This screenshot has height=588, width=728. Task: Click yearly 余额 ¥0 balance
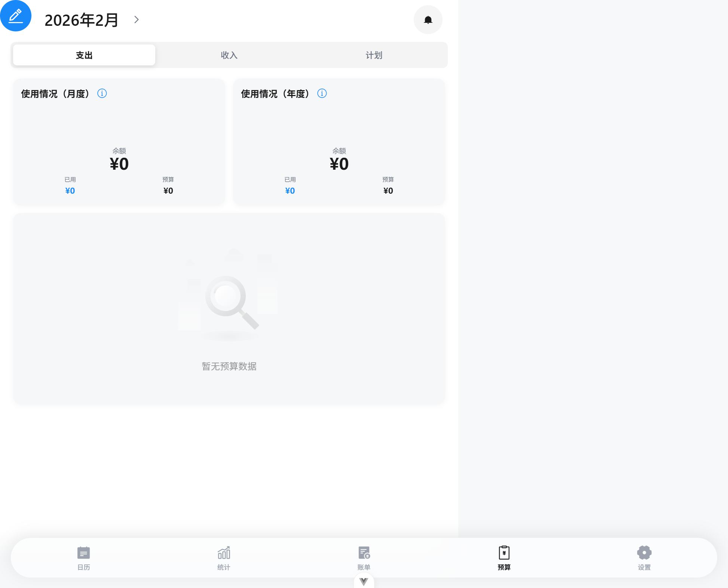(x=339, y=164)
